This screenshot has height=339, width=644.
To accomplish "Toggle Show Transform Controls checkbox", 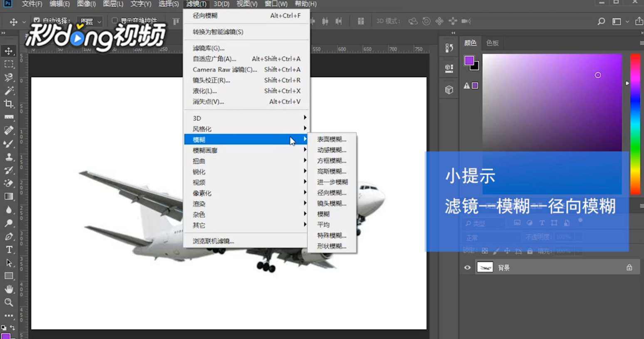I will pyautogui.click(x=115, y=20).
